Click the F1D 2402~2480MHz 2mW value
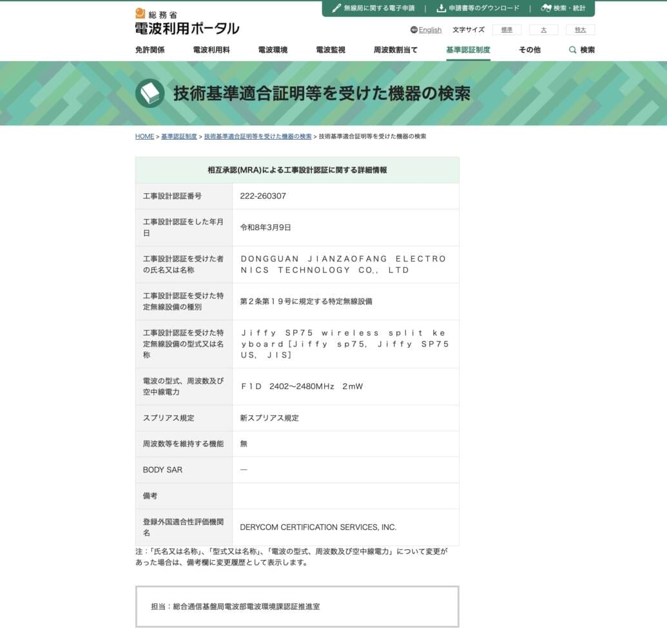The height and width of the screenshot is (644, 667). [302, 386]
